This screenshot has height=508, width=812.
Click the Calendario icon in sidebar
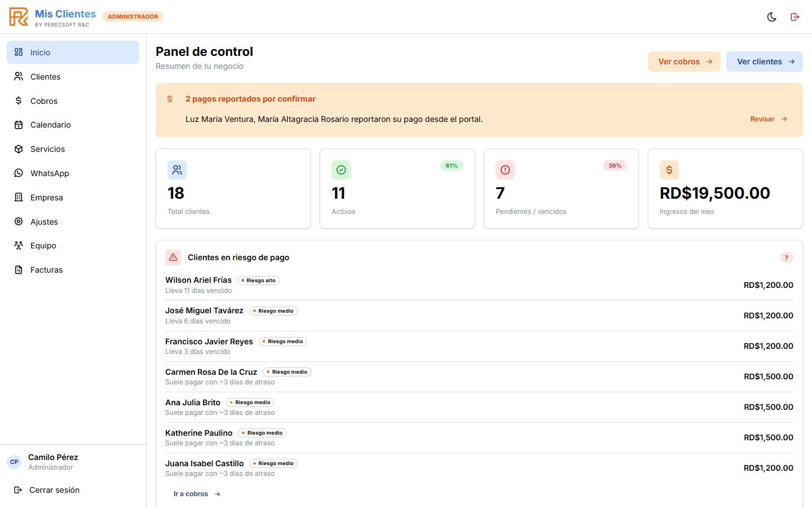point(19,125)
